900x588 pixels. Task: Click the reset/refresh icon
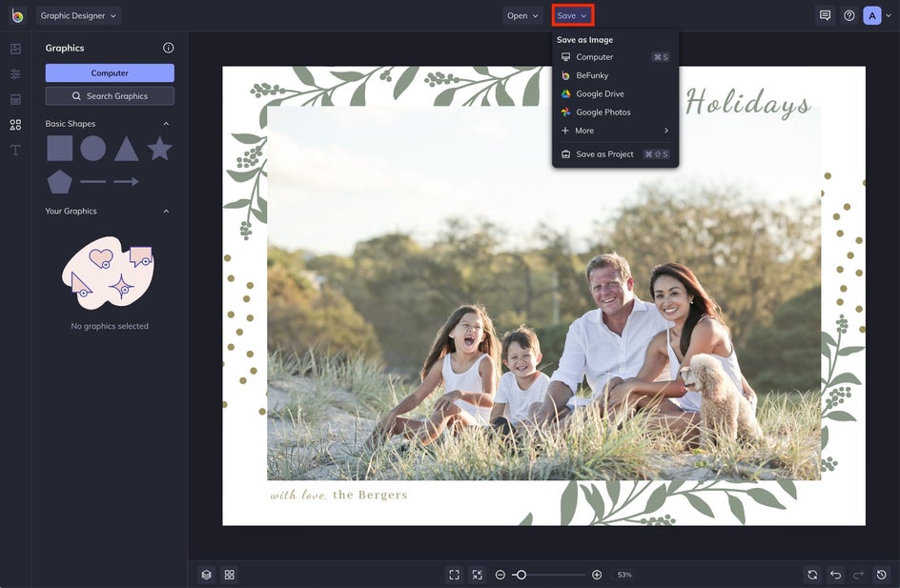coord(812,575)
